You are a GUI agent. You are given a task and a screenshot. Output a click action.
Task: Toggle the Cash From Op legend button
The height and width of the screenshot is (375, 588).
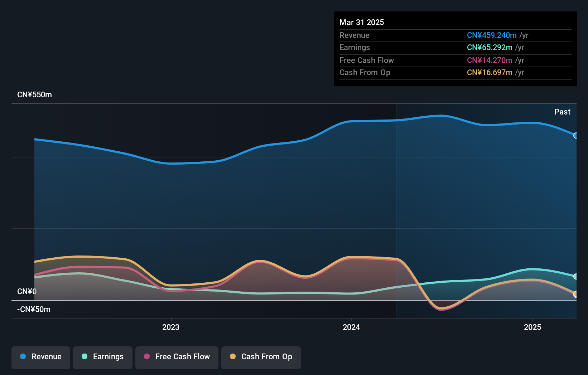(261, 357)
